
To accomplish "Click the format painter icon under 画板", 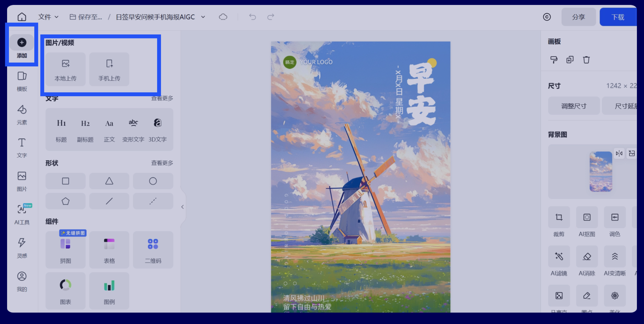I will 554,60.
